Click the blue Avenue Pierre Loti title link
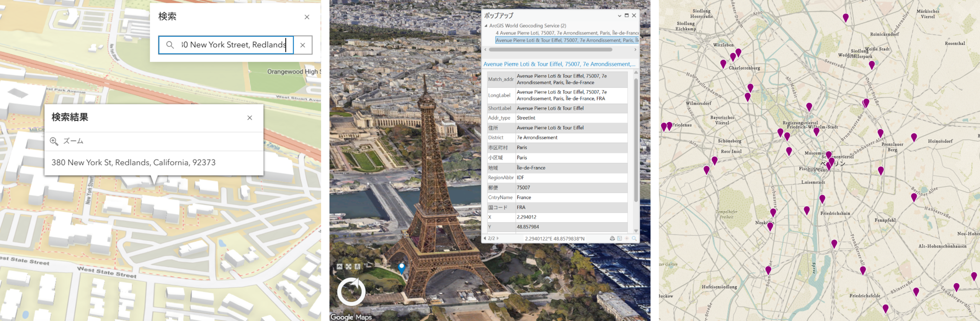 click(x=559, y=64)
